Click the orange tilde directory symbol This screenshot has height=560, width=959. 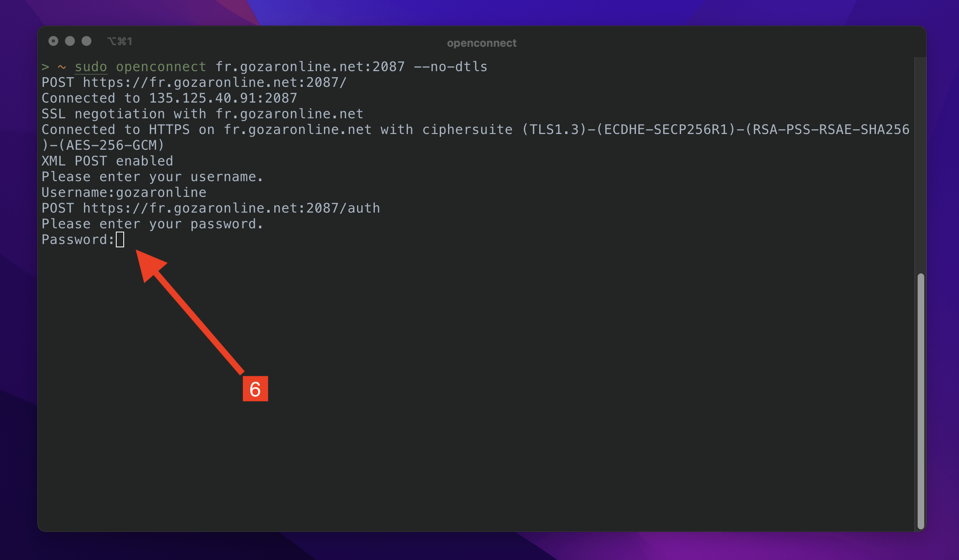coord(62,67)
